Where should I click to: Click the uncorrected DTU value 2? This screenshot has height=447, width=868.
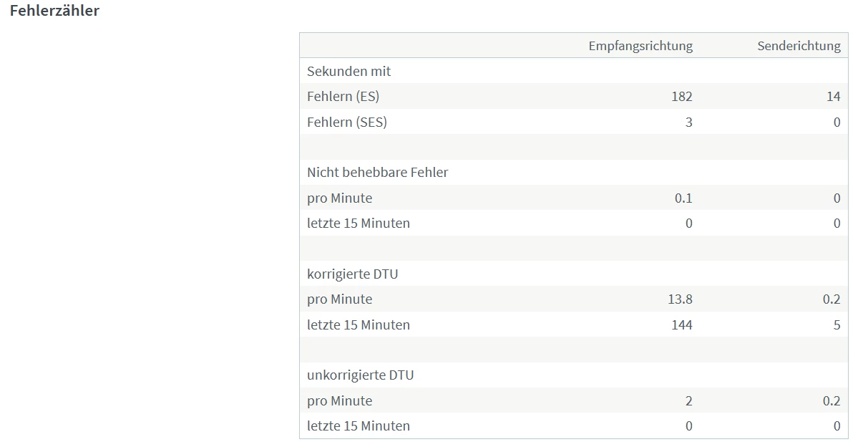click(x=688, y=400)
